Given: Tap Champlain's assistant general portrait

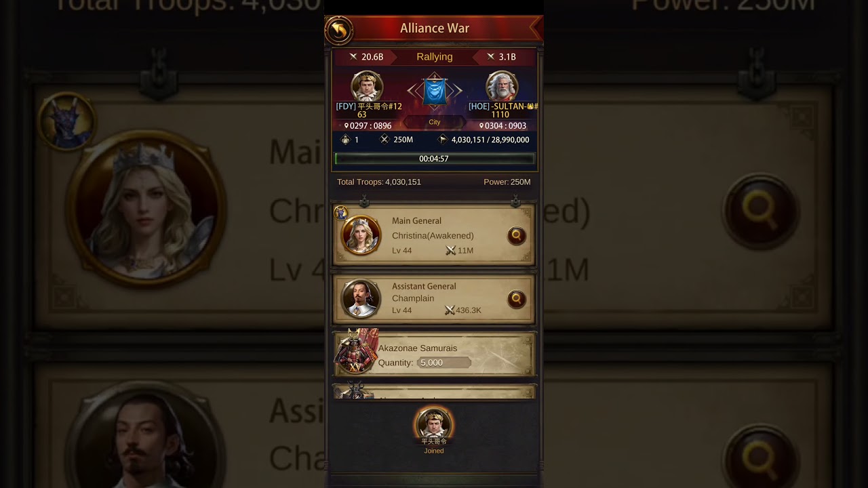Looking at the screenshot, I should pyautogui.click(x=361, y=298).
